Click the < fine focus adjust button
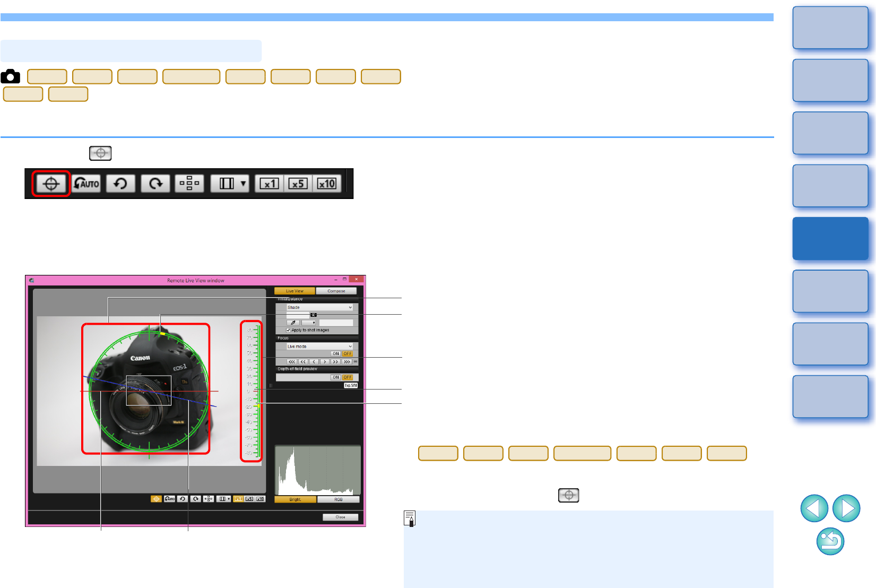The width and height of the screenshot is (876, 588). (314, 362)
